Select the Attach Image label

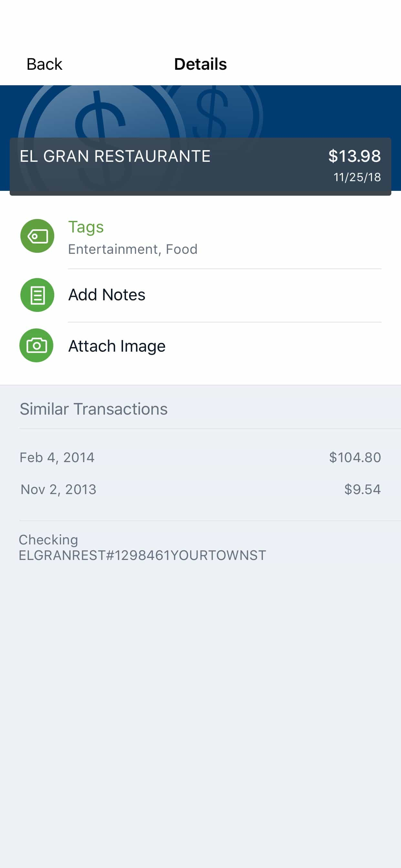pyautogui.click(x=117, y=346)
